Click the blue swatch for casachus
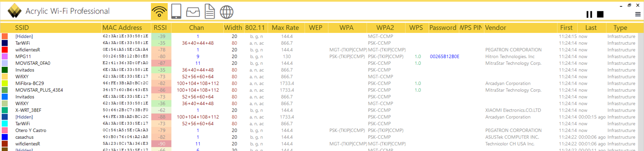The image size is (644, 151). 5,137
